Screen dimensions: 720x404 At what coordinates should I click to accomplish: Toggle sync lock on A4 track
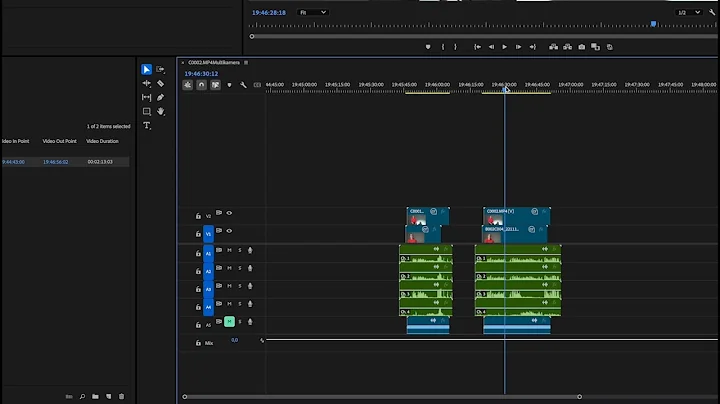coord(219,304)
